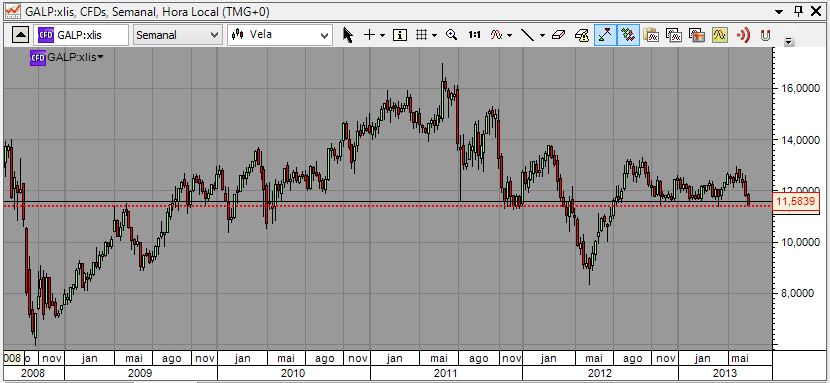Click the red 11,5839 current price label

click(797, 202)
